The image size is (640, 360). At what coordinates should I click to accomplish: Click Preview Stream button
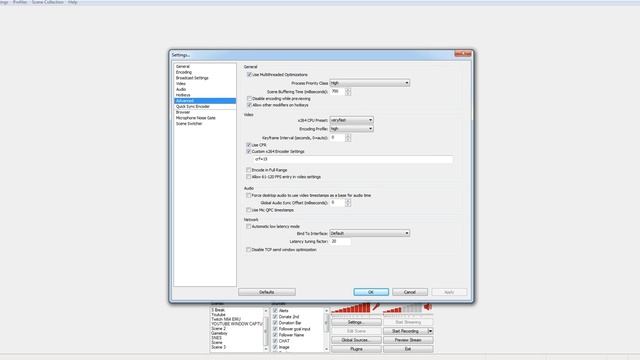click(x=408, y=340)
